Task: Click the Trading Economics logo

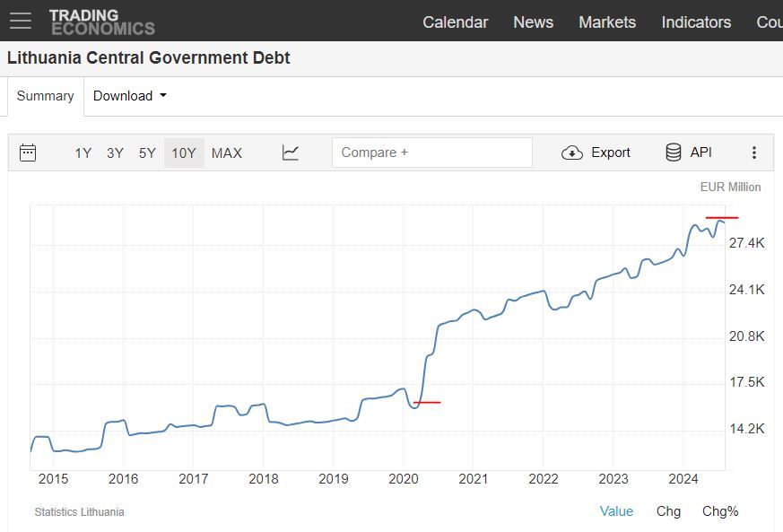Action: pos(101,22)
